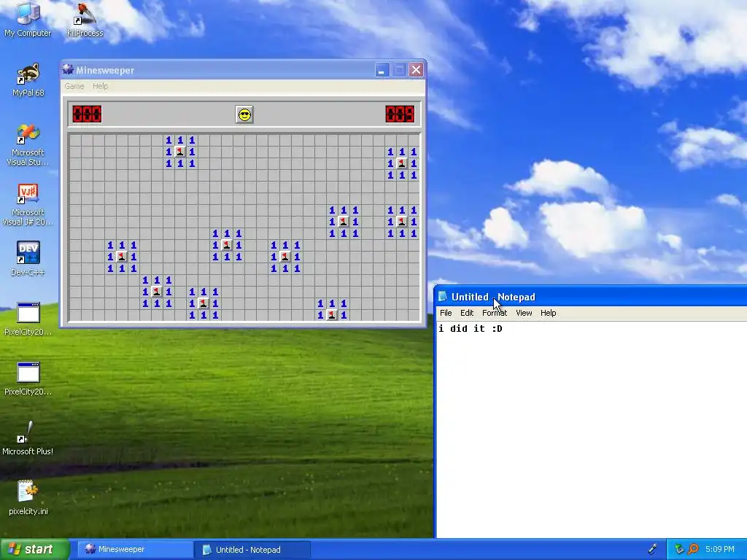Click the sunglasses smiley face in Minesweeper
The image size is (747, 560).
tap(244, 114)
